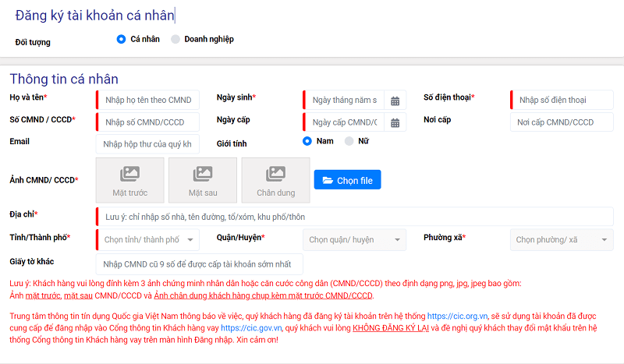The height and width of the screenshot is (364, 624).
Task: Choose Nam as gender
Action: pyautogui.click(x=307, y=141)
